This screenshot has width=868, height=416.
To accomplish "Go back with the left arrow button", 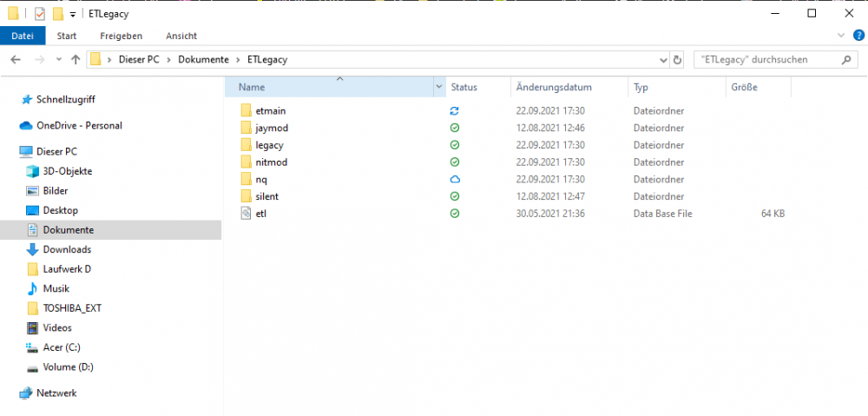I will (16, 60).
